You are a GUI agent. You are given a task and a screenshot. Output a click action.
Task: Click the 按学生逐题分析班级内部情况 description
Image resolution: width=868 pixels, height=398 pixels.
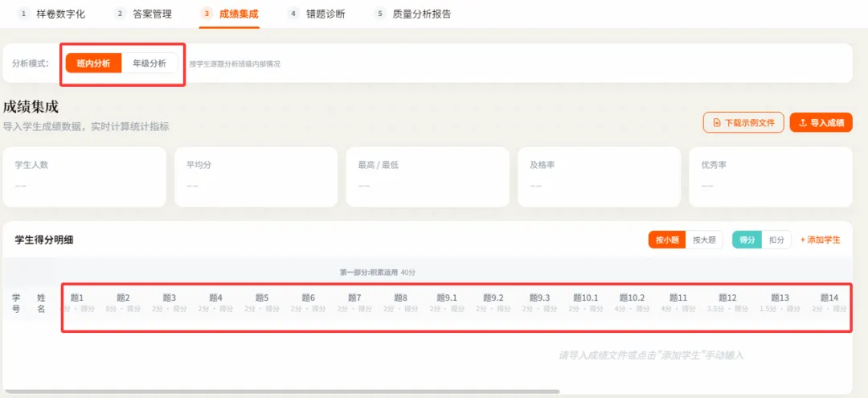coord(235,64)
